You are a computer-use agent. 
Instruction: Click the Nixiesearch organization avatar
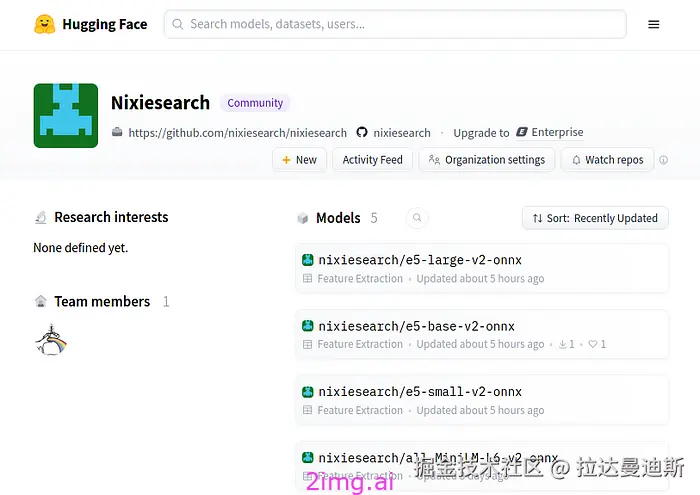tap(66, 116)
